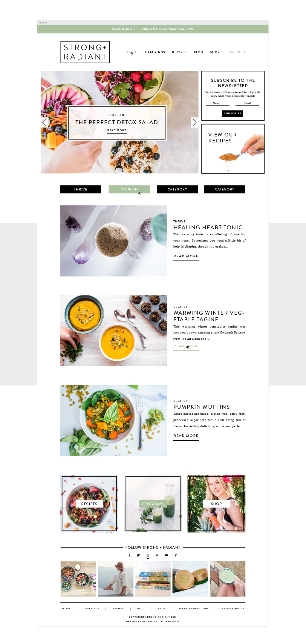The height and width of the screenshot is (644, 306).
Task: Open the View Our Recipes banner
Action: (x=233, y=149)
